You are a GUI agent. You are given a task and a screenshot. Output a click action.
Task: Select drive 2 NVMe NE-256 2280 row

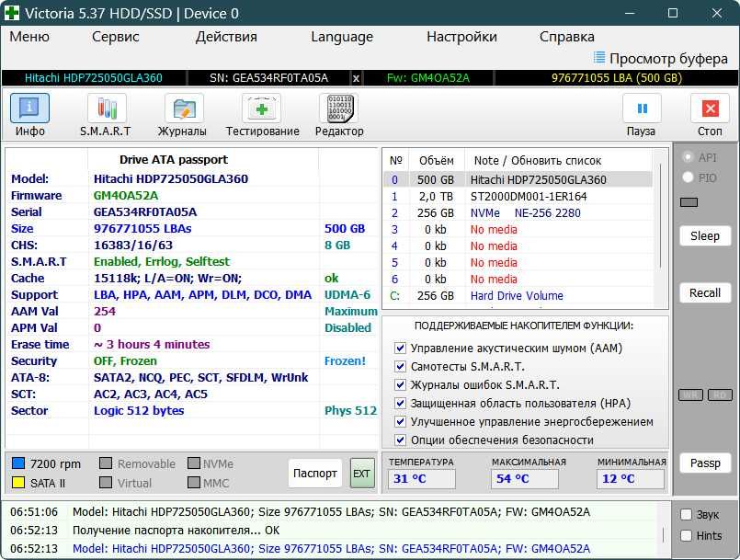pyautogui.click(x=518, y=213)
